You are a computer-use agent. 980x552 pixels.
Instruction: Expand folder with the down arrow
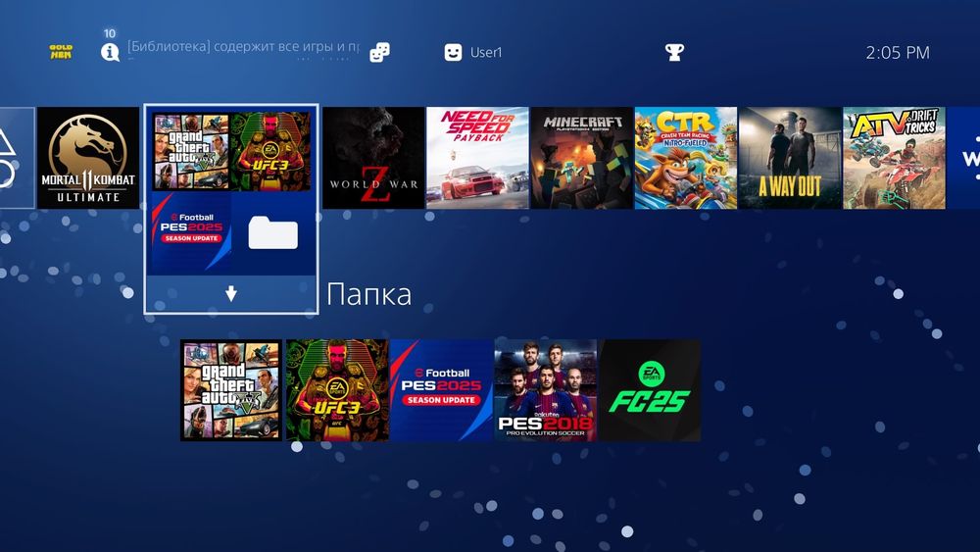(231, 294)
